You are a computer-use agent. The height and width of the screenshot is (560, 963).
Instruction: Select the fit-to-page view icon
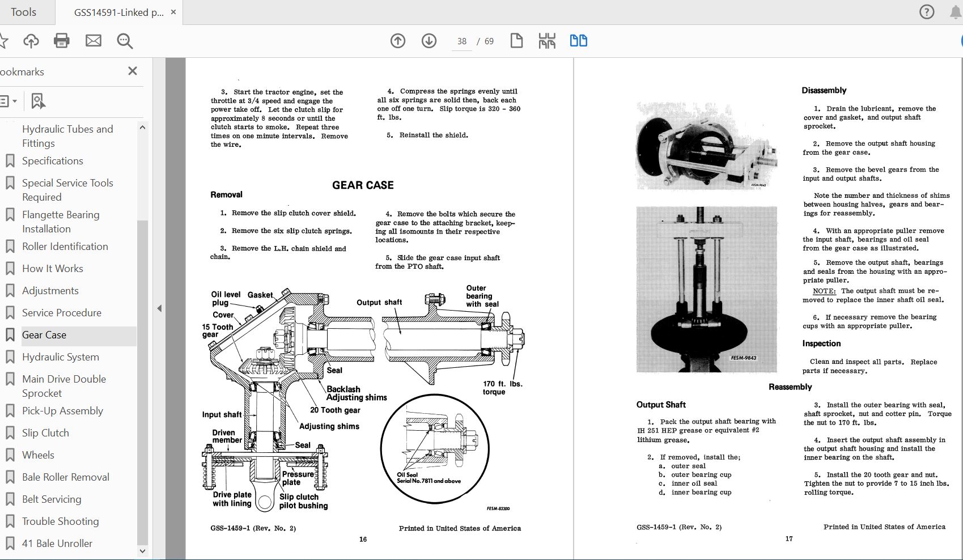(x=547, y=41)
